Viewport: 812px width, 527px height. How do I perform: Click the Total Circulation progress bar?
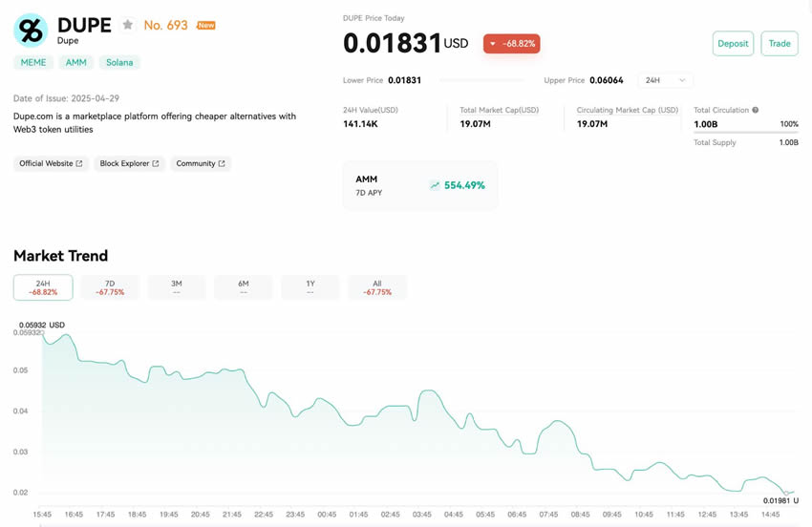click(746, 133)
